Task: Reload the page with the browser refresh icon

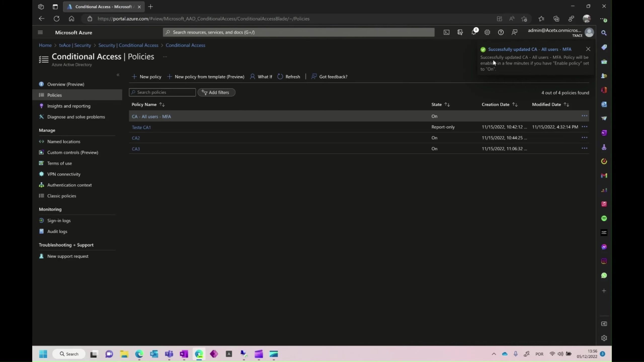Action: (x=57, y=19)
